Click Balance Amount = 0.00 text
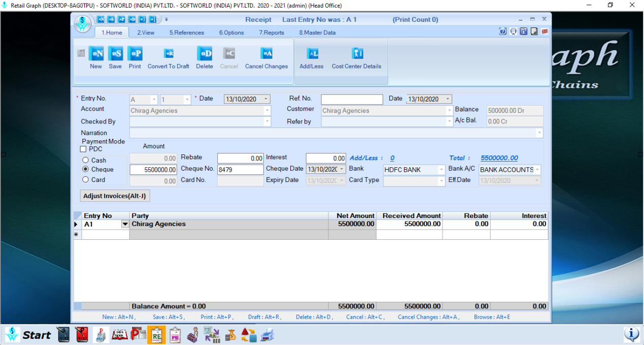The height and width of the screenshot is (345, 644). coord(168,306)
